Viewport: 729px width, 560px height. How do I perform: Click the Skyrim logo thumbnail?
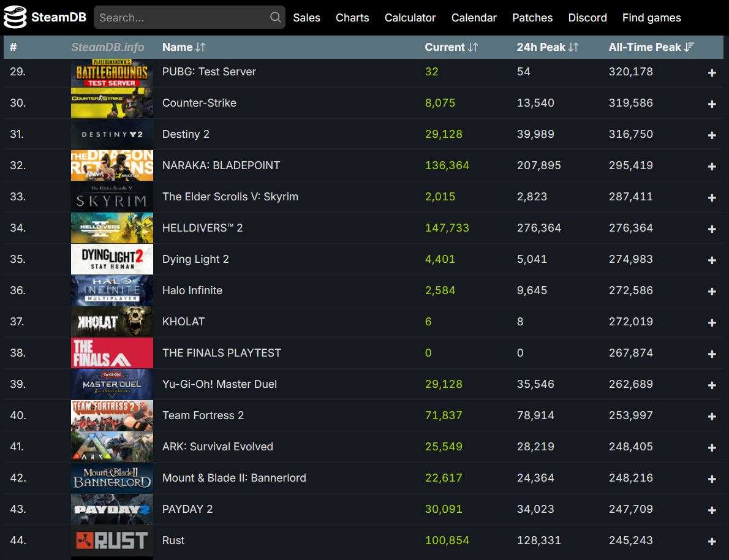point(112,197)
